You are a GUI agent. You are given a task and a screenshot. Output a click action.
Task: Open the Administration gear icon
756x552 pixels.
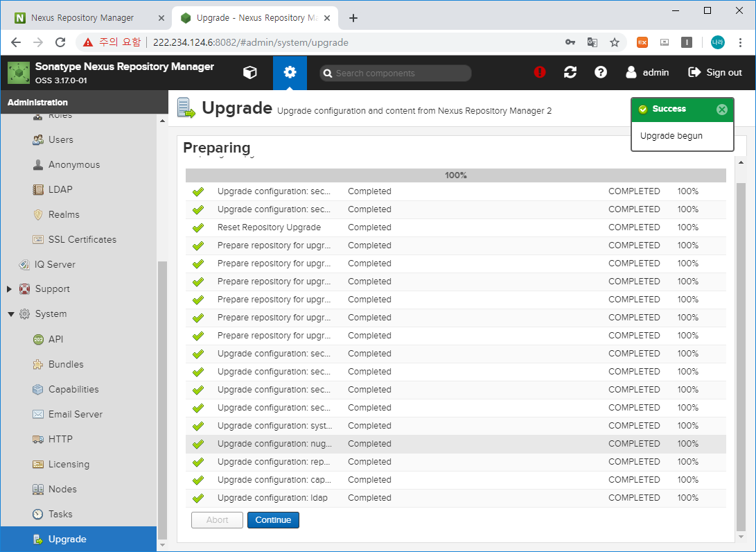click(x=290, y=72)
